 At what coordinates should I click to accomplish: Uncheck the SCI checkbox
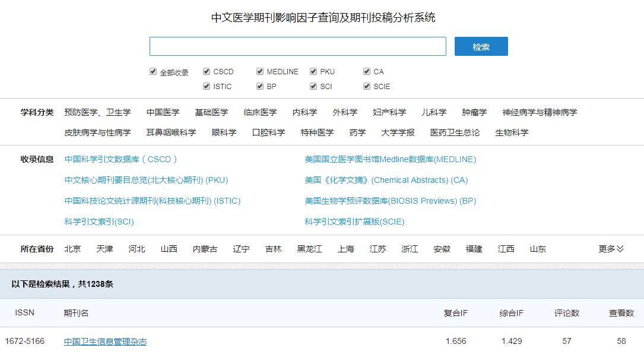pyautogui.click(x=313, y=86)
